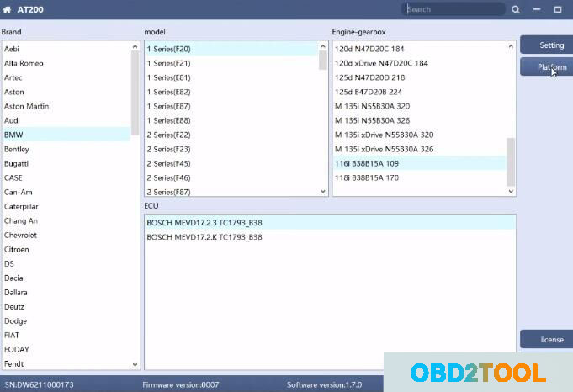The height and width of the screenshot is (392, 573).
Task: Open the Platform button
Action: pos(547,66)
